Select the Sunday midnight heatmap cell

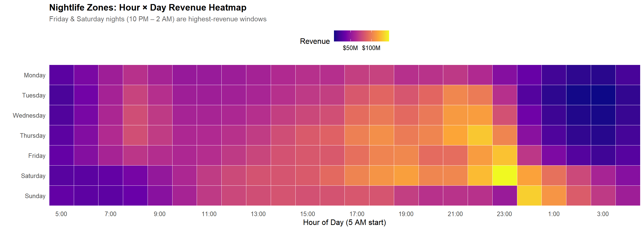pyautogui.click(x=529, y=196)
